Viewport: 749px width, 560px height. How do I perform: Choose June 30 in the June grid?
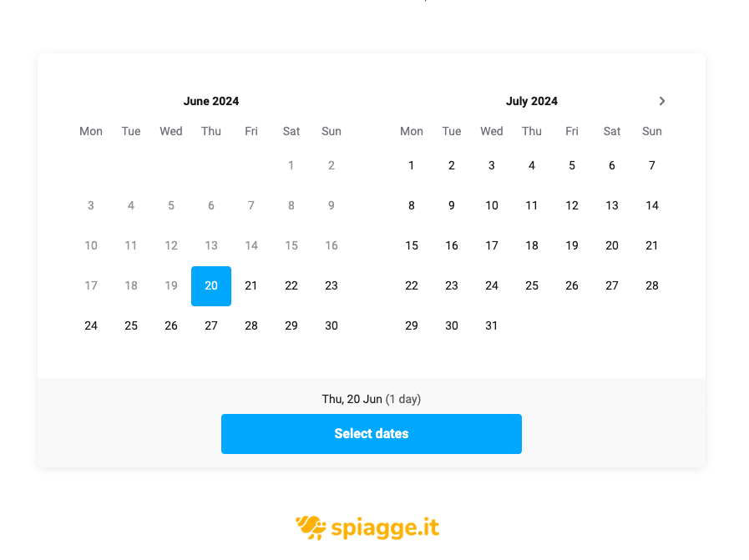331,325
